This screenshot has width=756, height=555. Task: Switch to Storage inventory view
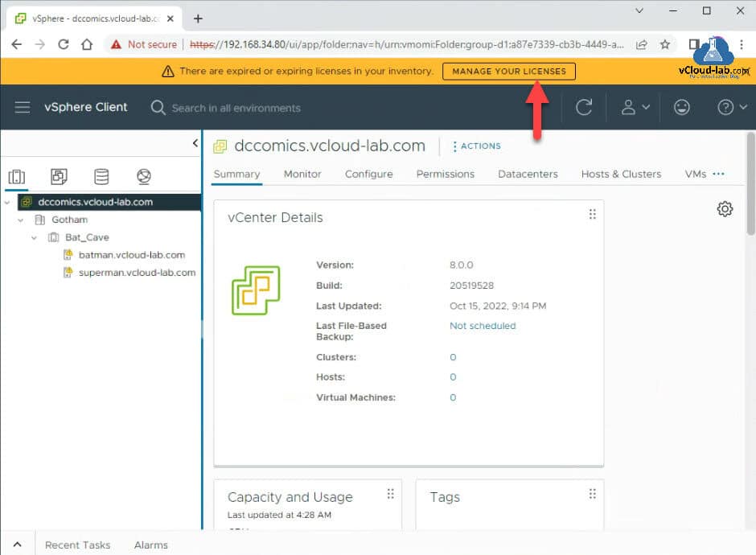click(101, 177)
